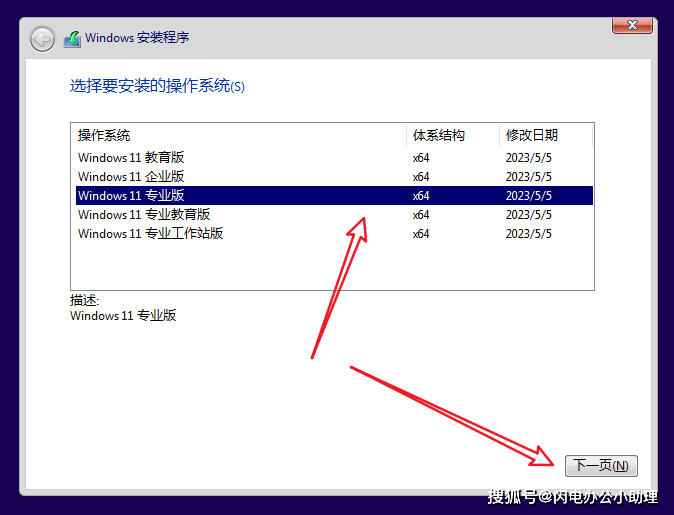Click the date in the 专业教育版 row
This screenshot has height=515, width=674.
(528, 215)
